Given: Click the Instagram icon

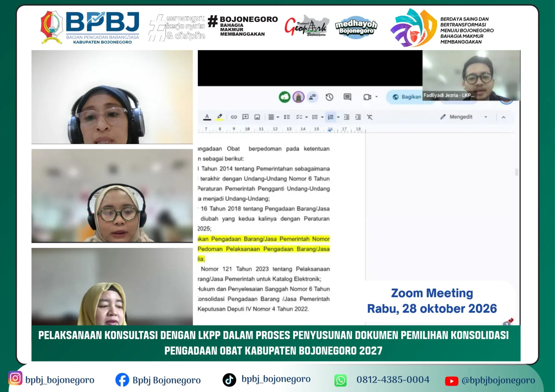Looking at the screenshot, I should coord(15,378).
